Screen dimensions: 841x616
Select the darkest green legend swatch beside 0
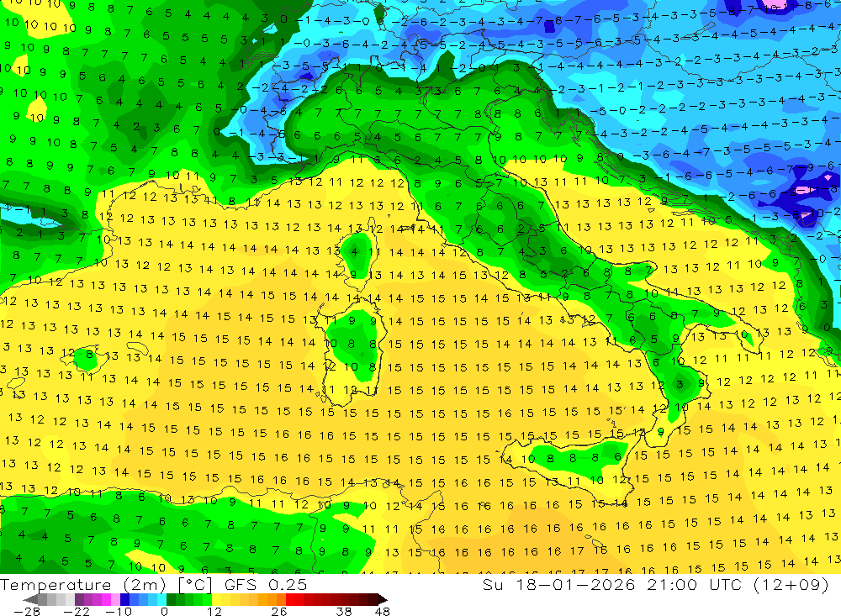coord(171,599)
